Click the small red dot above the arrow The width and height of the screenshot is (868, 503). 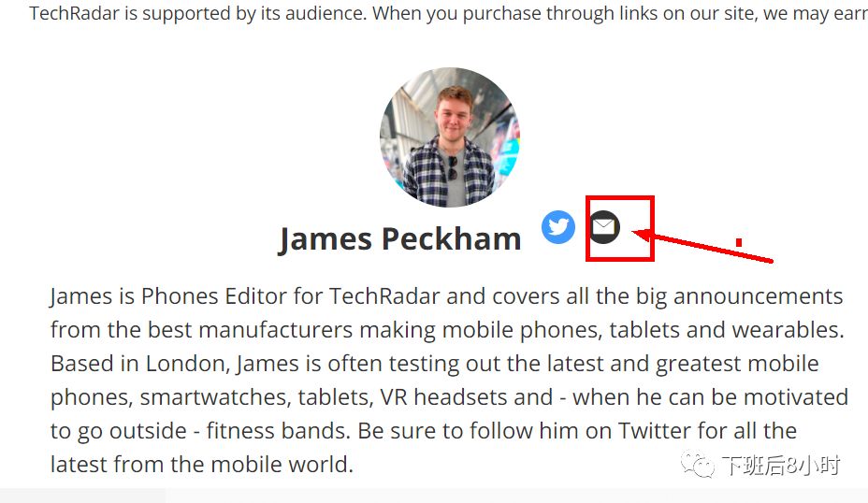coord(739,242)
